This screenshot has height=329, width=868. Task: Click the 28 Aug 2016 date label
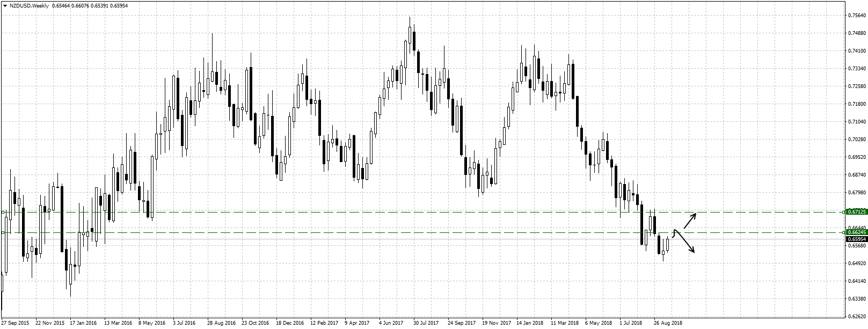pos(221,323)
